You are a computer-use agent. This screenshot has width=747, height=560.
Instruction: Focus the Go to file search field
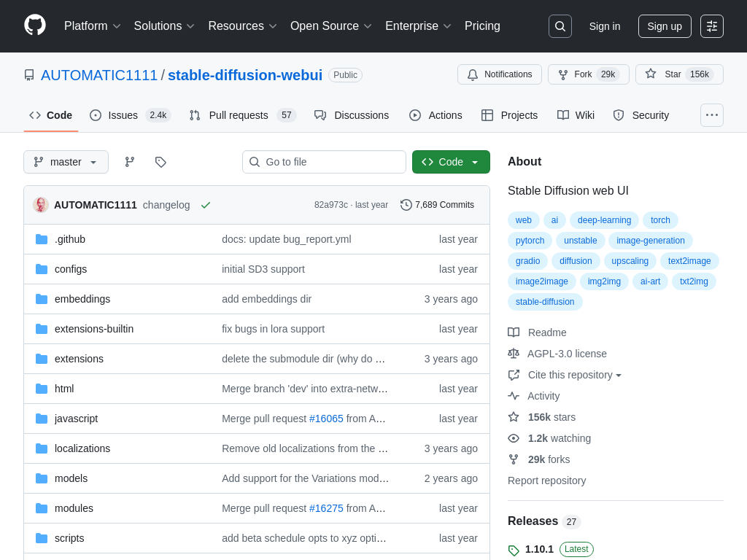pos(324,162)
